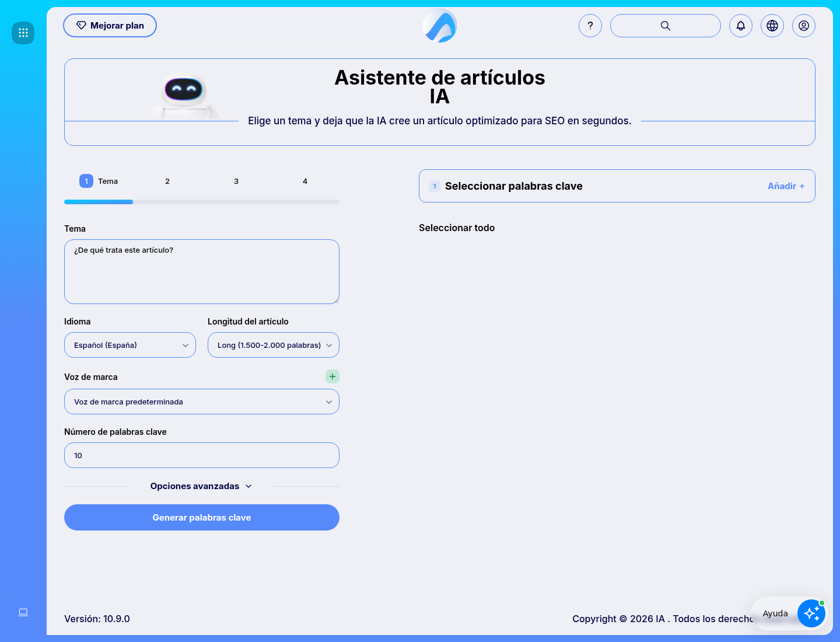The height and width of the screenshot is (642, 840).
Task: Click the Seleccionar palabras clave header
Action: click(513, 186)
